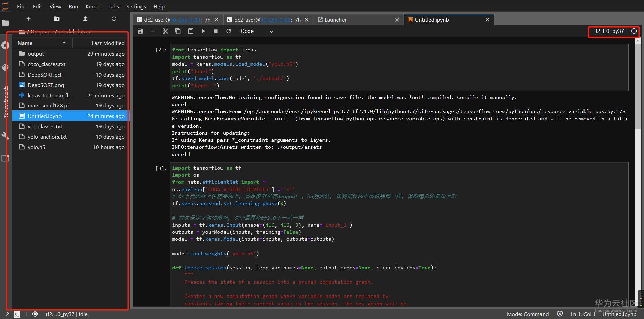Save the notebook with the save icon
644x319 pixels.
pyautogui.click(x=140, y=31)
